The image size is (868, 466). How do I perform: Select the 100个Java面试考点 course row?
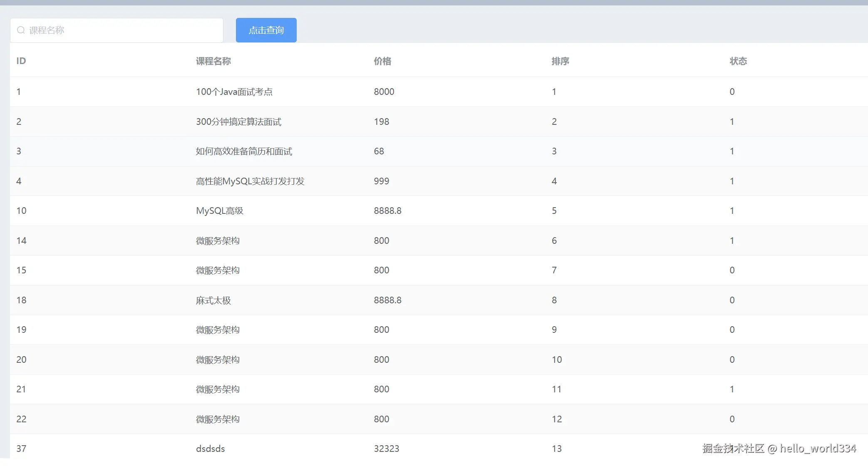(234, 92)
